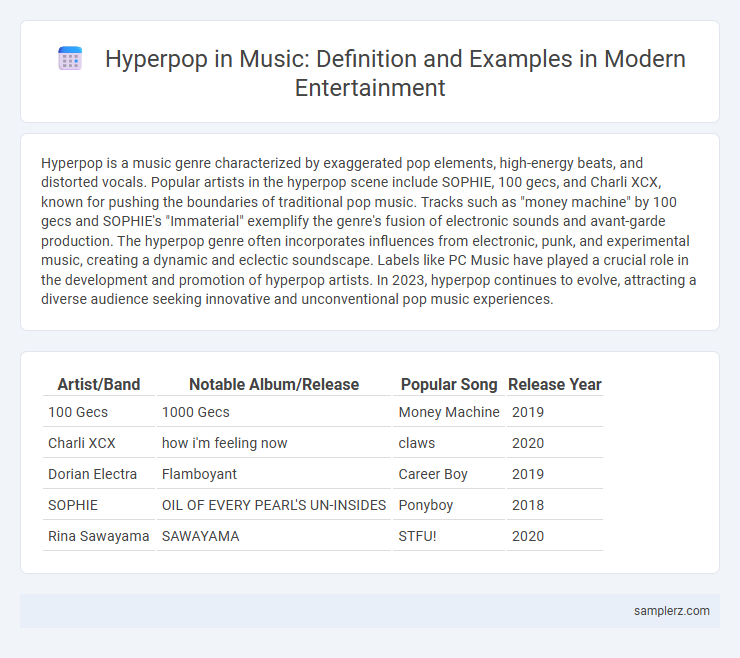Select the 1000 Gecs album cell
740x658 pixels.
click(x=274, y=412)
